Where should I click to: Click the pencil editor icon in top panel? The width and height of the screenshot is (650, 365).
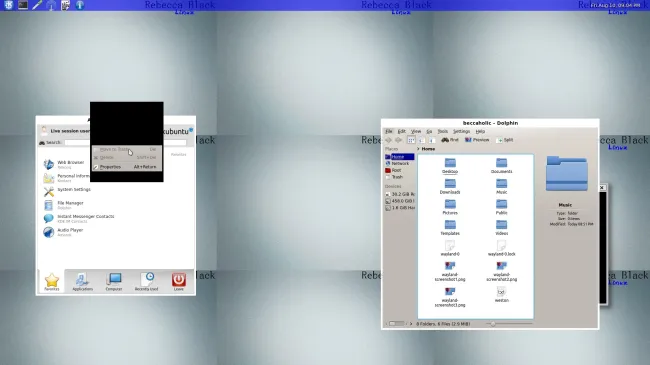[x=37, y=5]
